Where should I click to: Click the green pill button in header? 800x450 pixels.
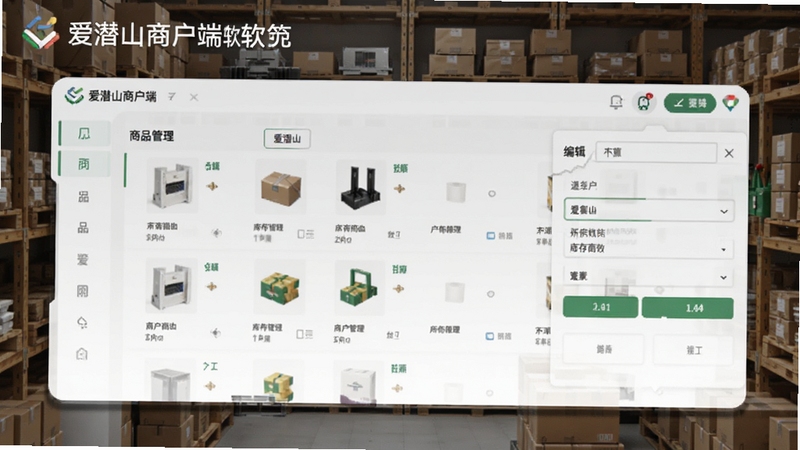[690, 103]
